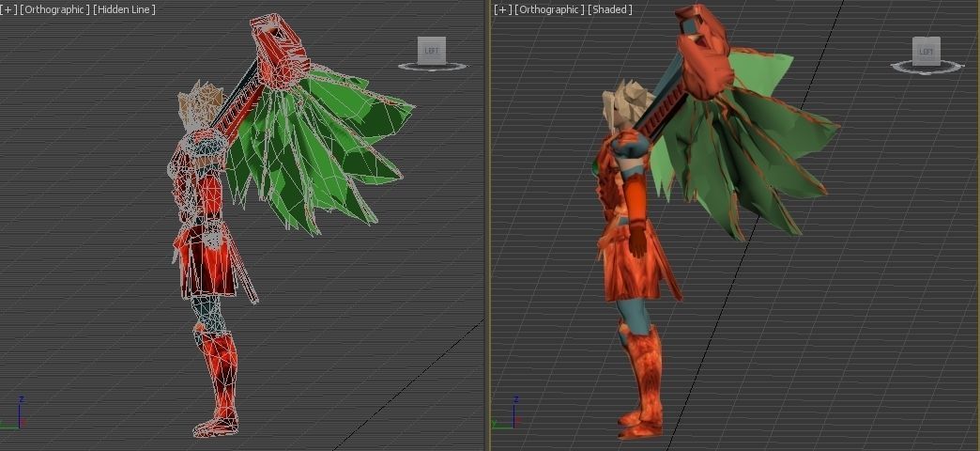
Task: Select the character's hair in wireframe viewport
Action: 199,106
